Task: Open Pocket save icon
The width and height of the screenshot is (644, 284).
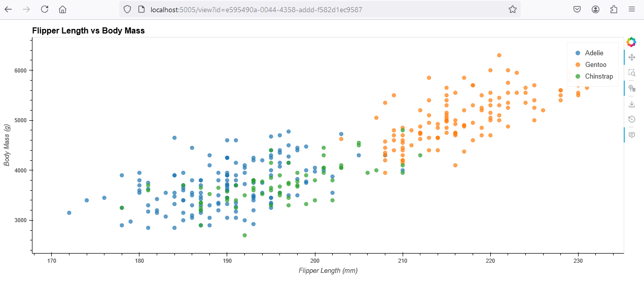Action: tap(577, 9)
